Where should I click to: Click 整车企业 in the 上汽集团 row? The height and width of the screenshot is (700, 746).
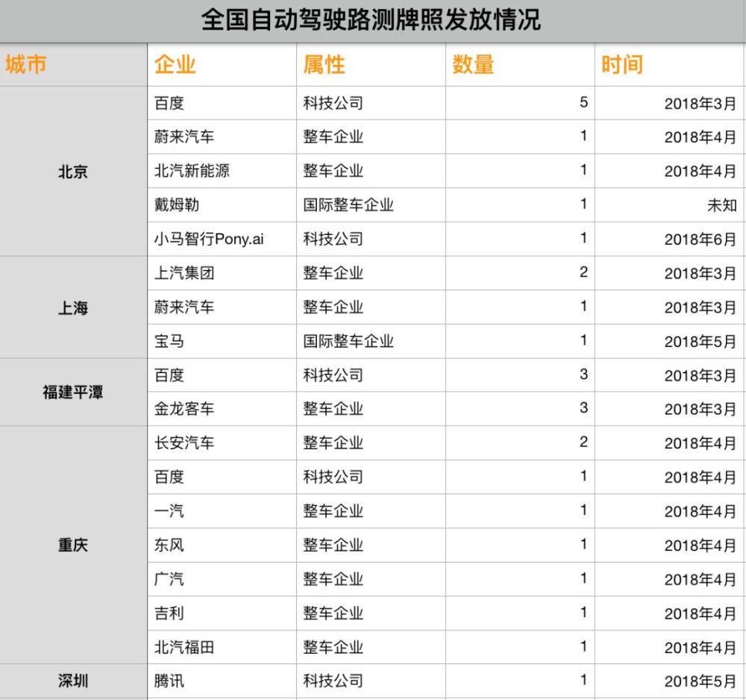(333, 272)
